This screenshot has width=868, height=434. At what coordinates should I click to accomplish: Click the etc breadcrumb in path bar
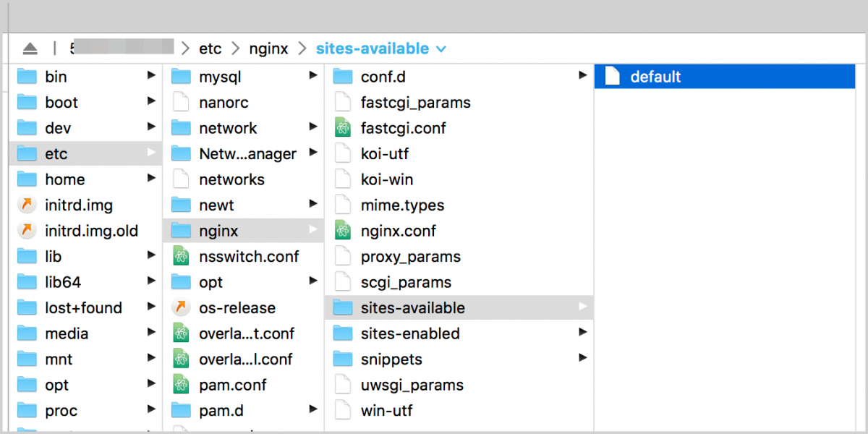[210, 49]
